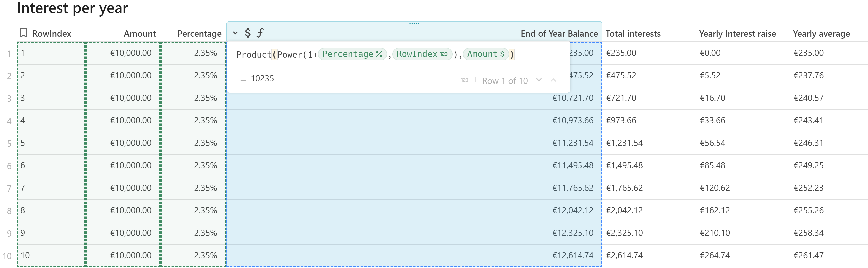The image size is (868, 268).
Task: Click the Percentage column header
Action: [199, 34]
